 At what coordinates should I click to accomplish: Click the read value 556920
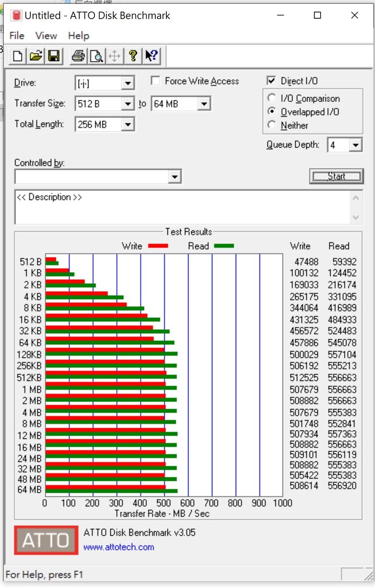click(343, 486)
